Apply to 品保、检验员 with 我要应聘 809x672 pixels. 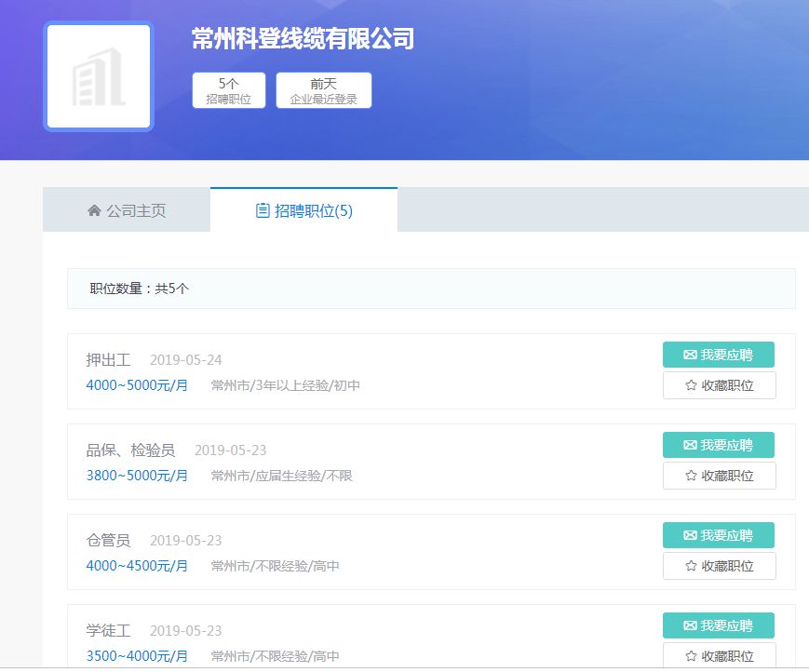tap(718, 445)
